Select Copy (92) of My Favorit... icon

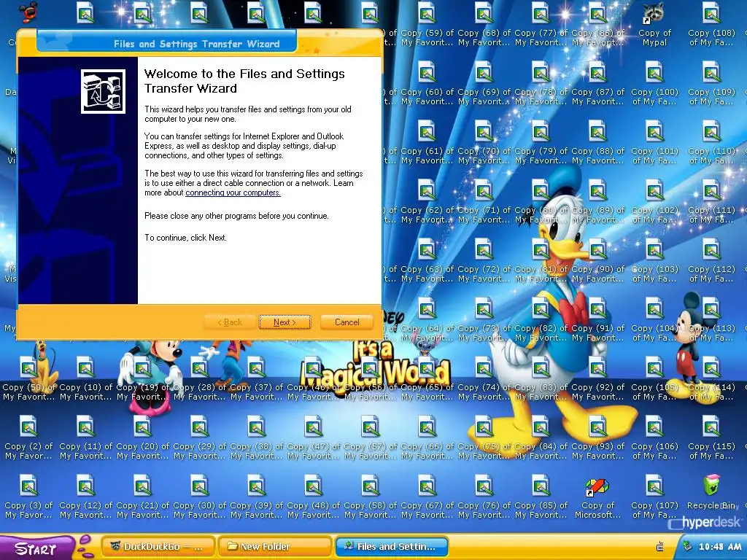click(598, 367)
